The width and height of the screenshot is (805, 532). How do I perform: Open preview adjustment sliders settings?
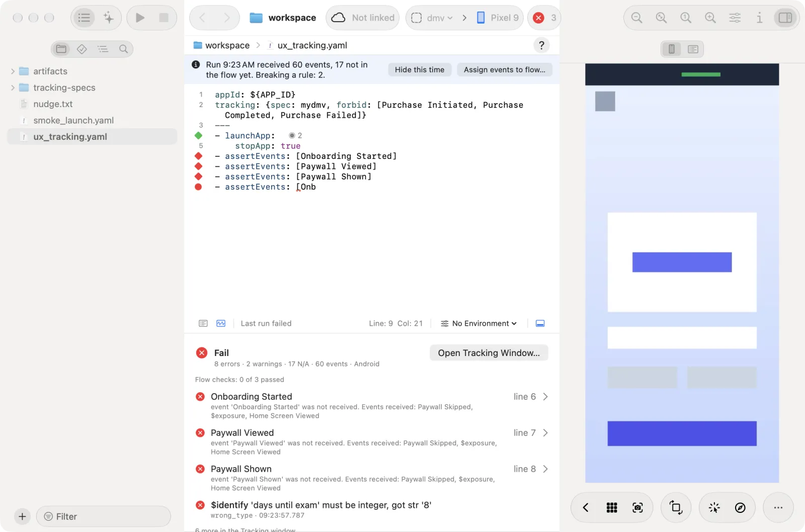point(735,18)
